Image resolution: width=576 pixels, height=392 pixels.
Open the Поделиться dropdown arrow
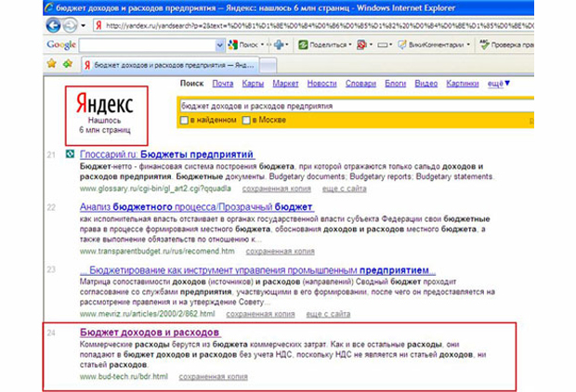click(x=350, y=45)
